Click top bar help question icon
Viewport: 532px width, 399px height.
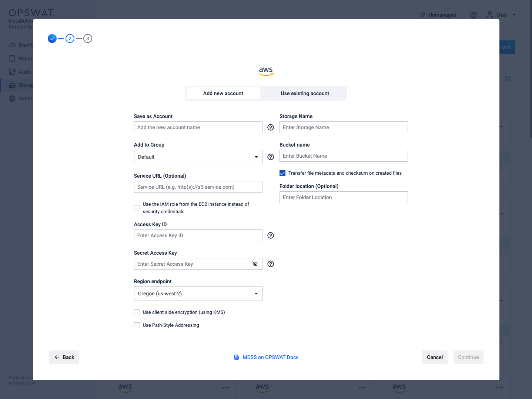474,15
